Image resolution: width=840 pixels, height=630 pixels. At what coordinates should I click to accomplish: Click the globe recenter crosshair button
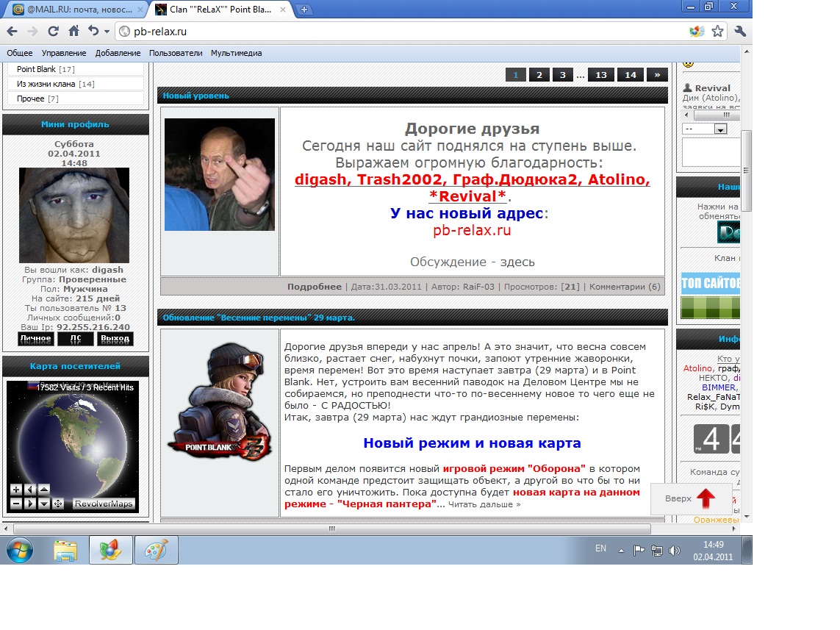[x=58, y=504]
